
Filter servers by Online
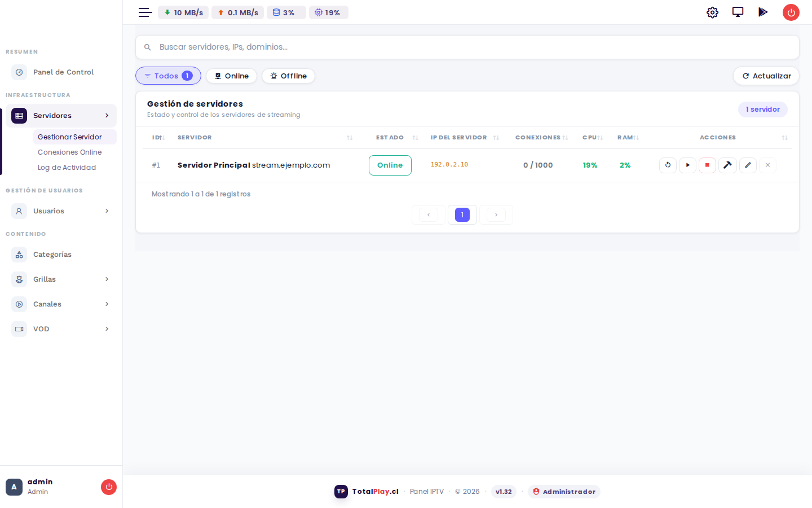click(x=231, y=76)
